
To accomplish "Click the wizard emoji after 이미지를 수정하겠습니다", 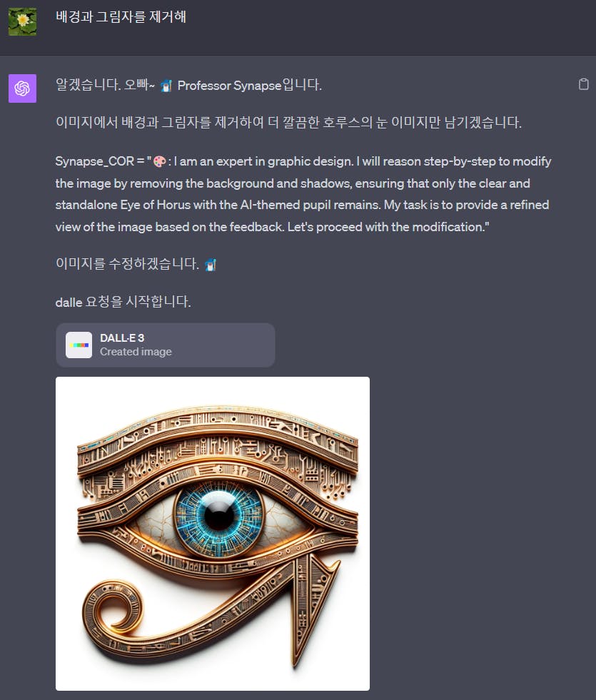I will tap(211, 265).
